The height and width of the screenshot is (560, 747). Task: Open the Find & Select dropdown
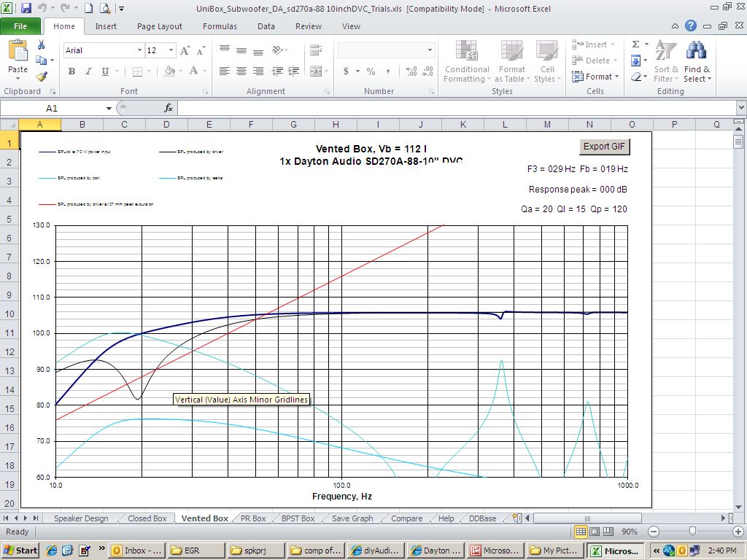coord(697,62)
